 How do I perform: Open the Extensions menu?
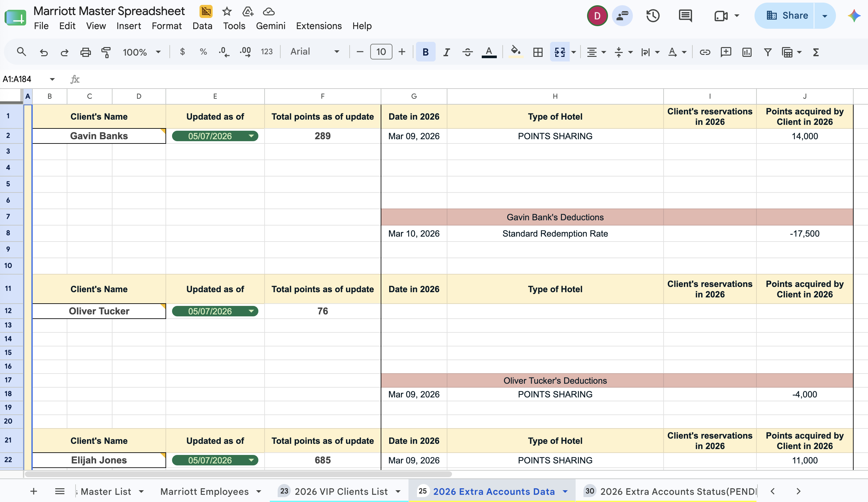(x=319, y=26)
